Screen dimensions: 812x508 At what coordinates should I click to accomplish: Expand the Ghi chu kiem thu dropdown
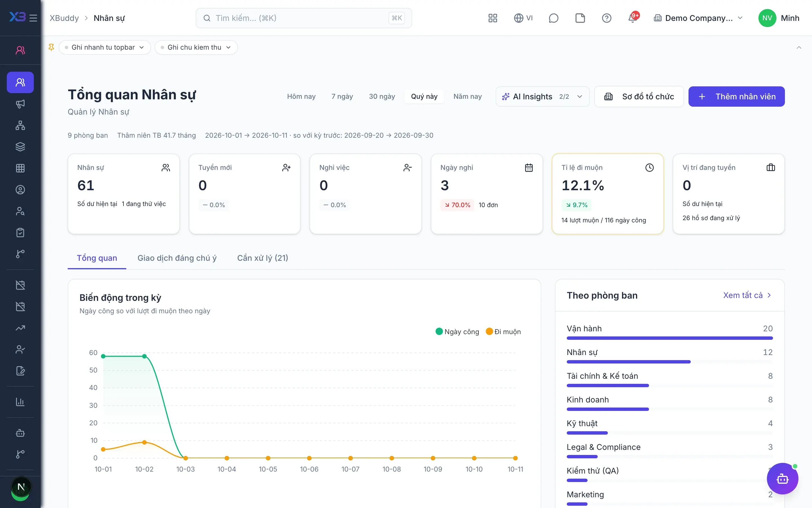tap(196, 47)
